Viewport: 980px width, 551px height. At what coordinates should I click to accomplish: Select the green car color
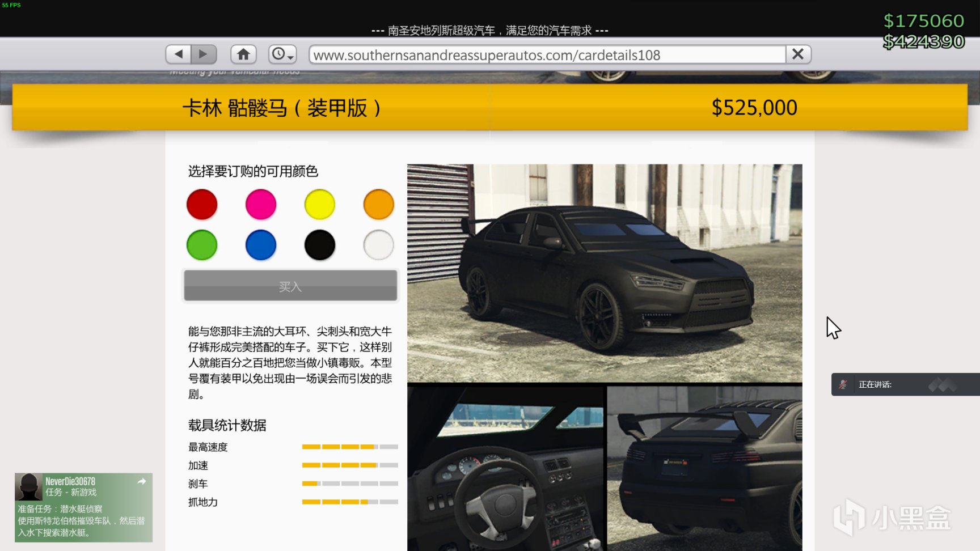(x=202, y=245)
